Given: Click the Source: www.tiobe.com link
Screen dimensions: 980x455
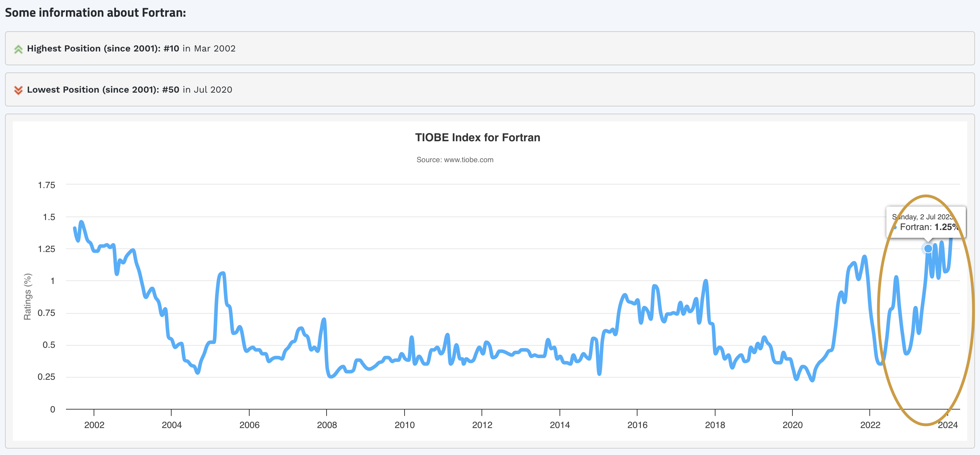Looking at the screenshot, I should tap(455, 160).
